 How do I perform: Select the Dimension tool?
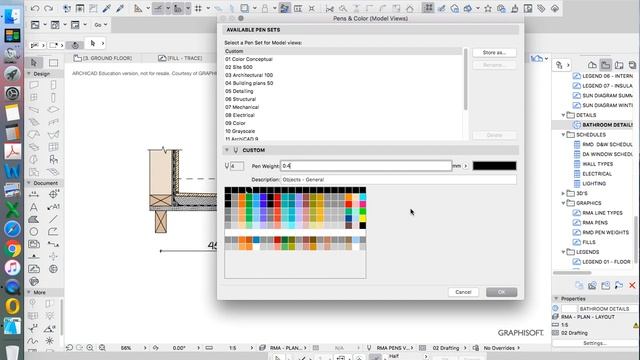click(34, 195)
